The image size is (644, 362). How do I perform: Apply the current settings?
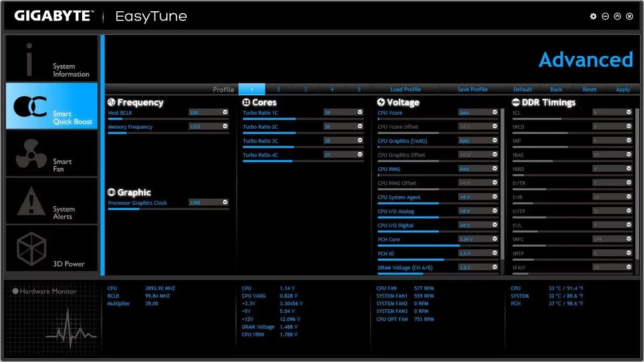[623, 89]
